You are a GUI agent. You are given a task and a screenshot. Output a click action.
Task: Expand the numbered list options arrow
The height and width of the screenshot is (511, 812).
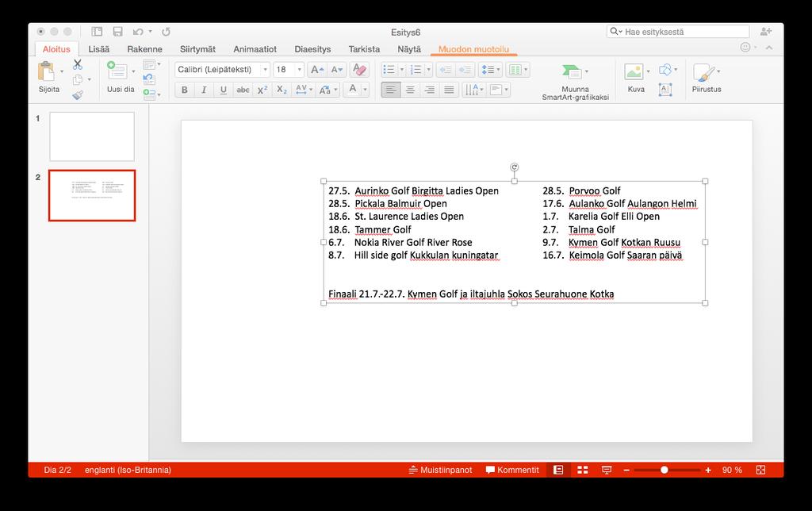coord(428,70)
